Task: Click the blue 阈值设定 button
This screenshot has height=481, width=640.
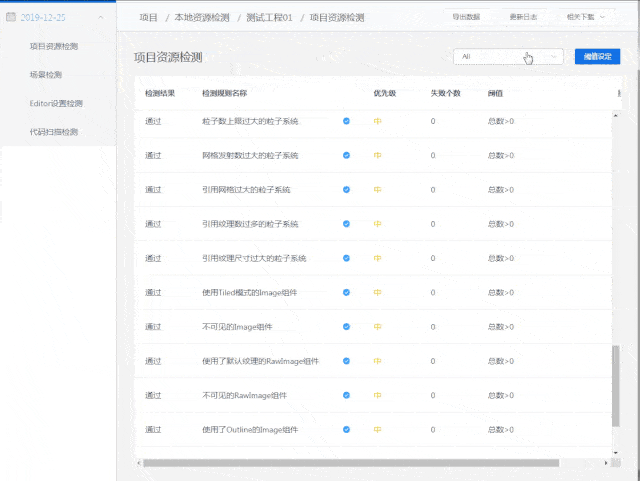Action: 597,56
